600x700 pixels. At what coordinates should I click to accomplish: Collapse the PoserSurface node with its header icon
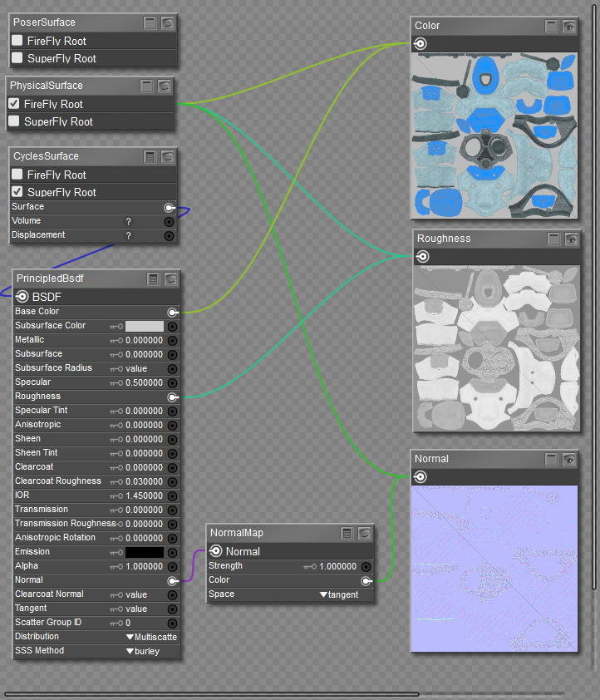coord(150,22)
